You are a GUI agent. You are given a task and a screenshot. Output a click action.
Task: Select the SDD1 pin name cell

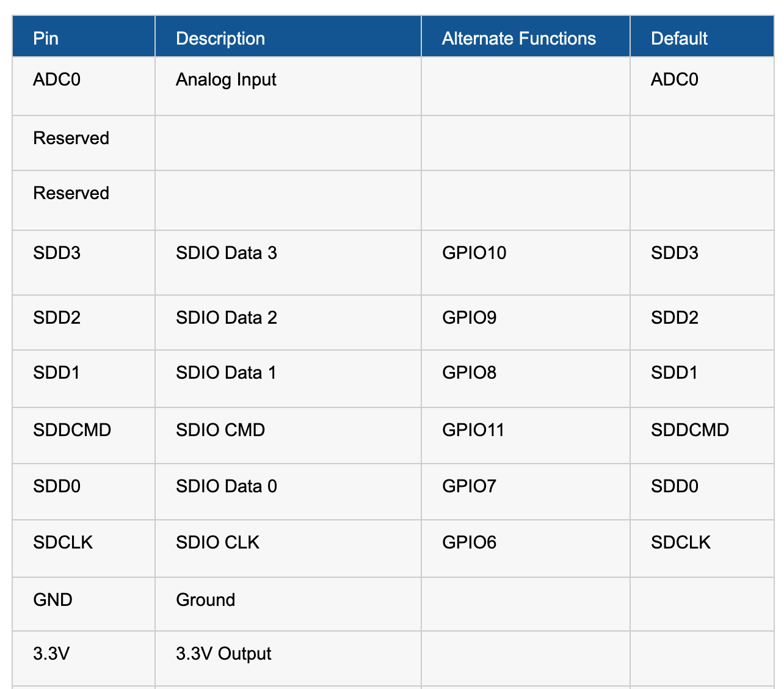(84, 379)
